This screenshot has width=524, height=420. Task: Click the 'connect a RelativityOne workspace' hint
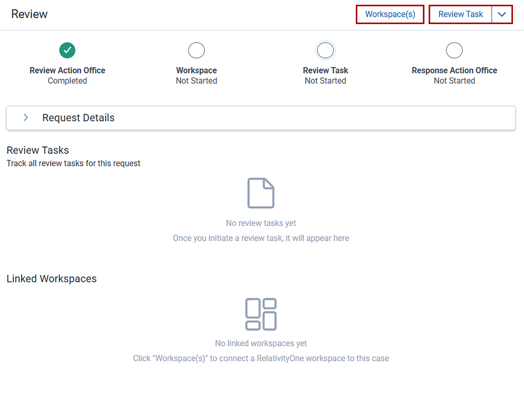point(261,359)
